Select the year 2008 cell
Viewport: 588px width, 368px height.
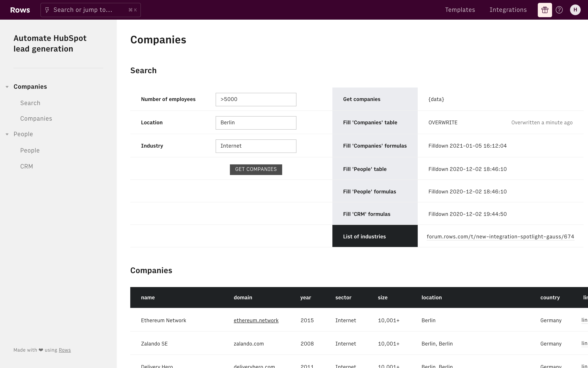(x=307, y=344)
